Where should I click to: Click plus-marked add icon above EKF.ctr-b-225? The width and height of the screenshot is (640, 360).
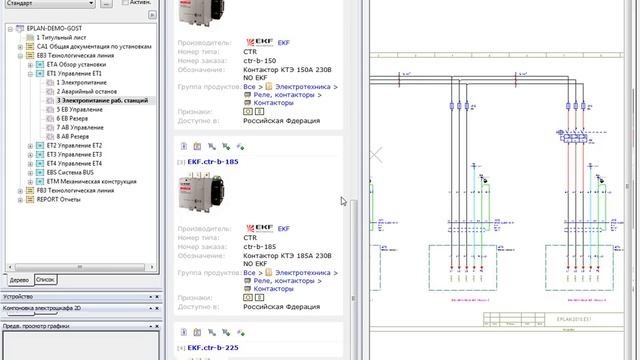pos(240,332)
